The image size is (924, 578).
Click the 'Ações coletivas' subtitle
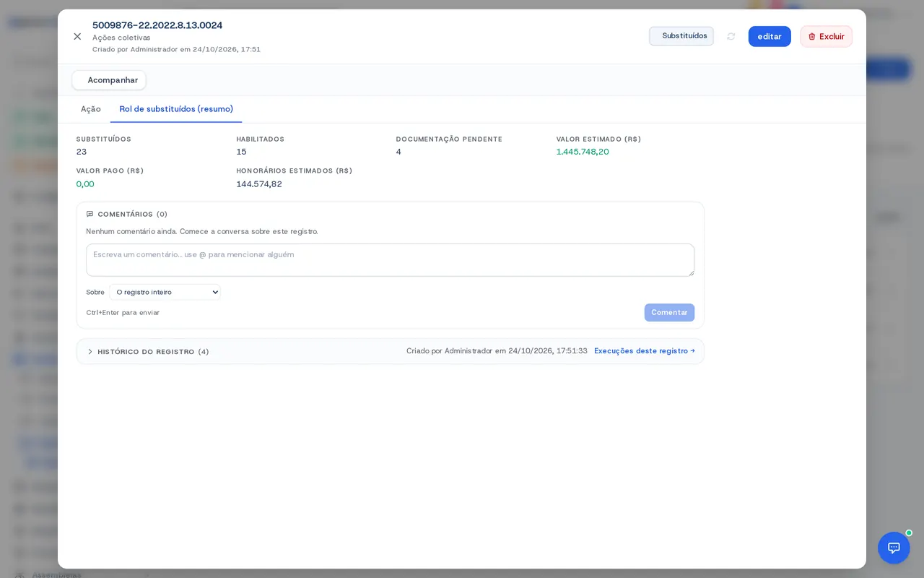pos(121,38)
